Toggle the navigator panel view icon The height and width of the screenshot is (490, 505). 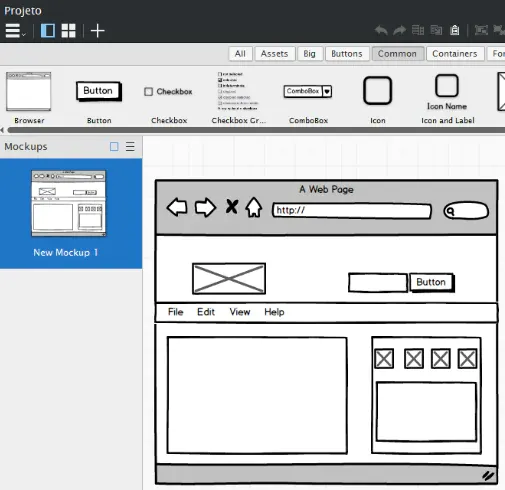(x=48, y=31)
